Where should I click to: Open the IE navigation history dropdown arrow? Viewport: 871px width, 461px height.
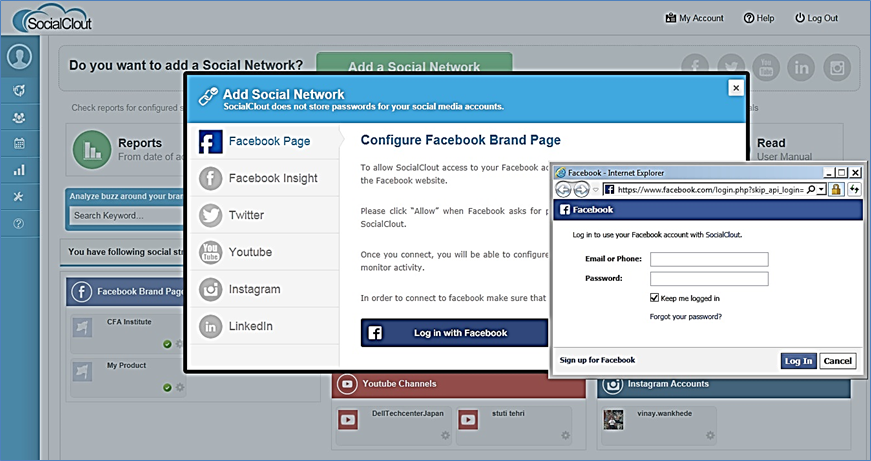click(x=595, y=190)
